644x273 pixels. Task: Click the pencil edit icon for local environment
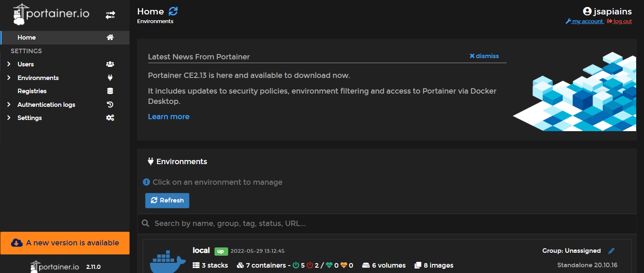(x=611, y=251)
